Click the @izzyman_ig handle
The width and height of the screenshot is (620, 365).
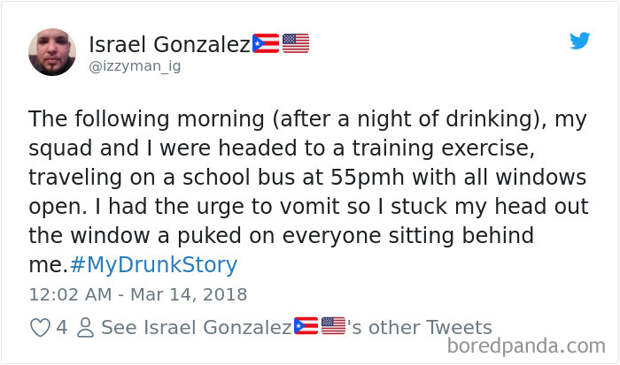[x=135, y=66]
